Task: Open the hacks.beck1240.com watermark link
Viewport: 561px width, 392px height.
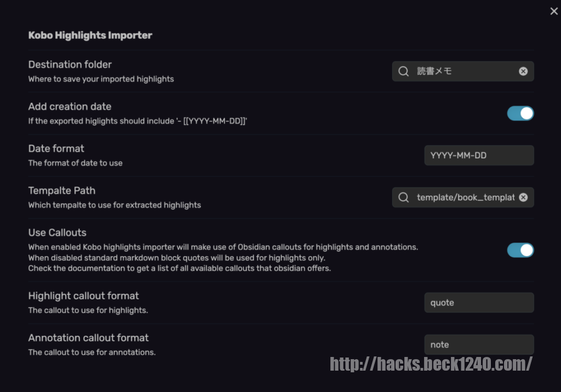Action: click(432, 363)
